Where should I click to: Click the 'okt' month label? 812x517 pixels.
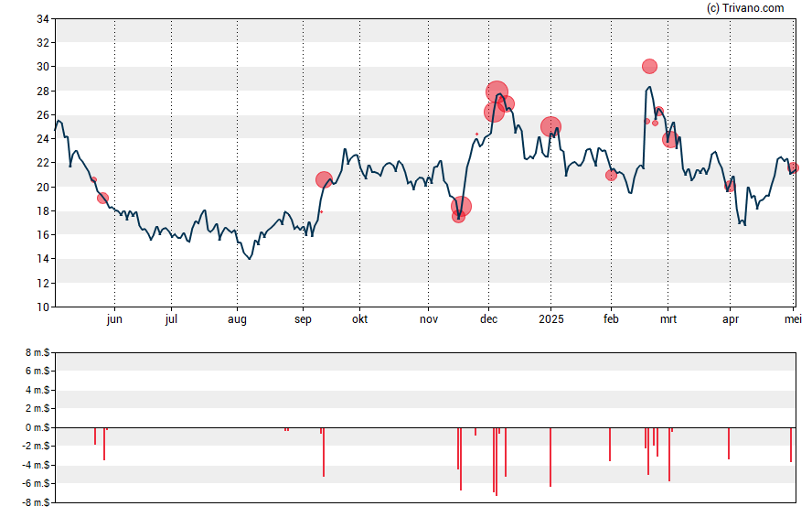click(x=360, y=319)
